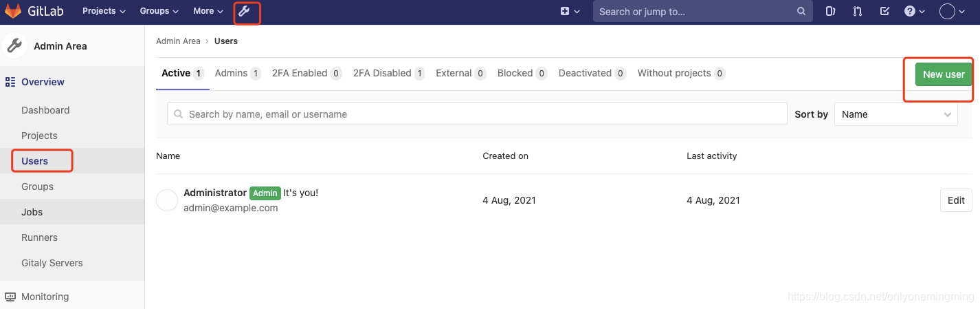Open Runners in the sidebar

pyautogui.click(x=39, y=237)
